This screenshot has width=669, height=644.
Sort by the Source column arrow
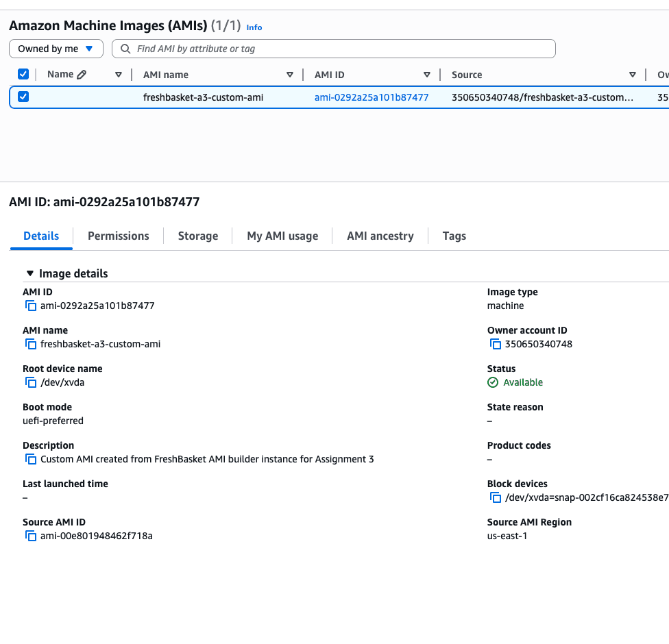click(x=633, y=75)
